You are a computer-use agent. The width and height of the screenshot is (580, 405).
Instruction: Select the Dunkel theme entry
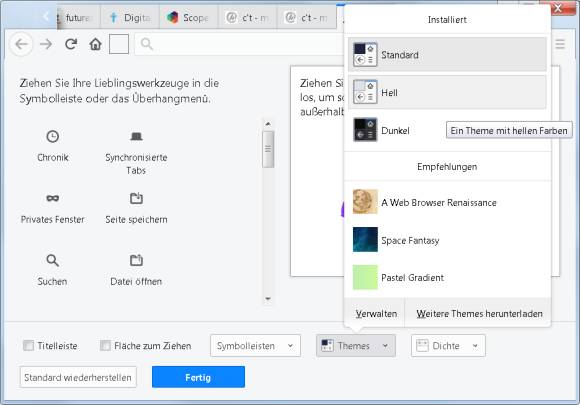coord(396,130)
